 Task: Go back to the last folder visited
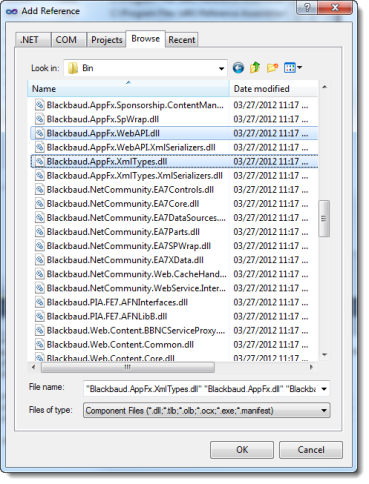(x=238, y=68)
